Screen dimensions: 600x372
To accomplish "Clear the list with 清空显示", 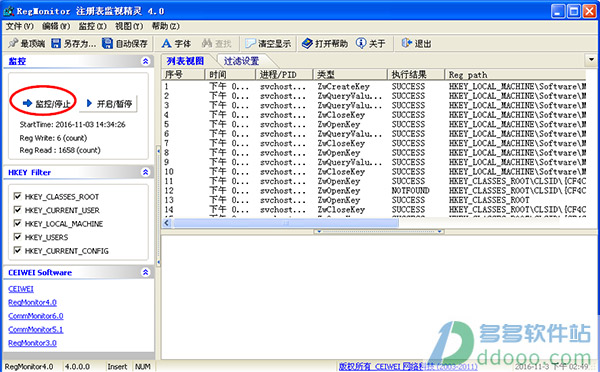I will [x=268, y=44].
